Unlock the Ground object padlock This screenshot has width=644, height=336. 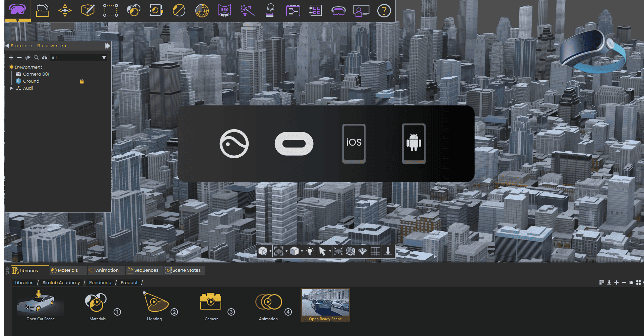click(x=82, y=81)
